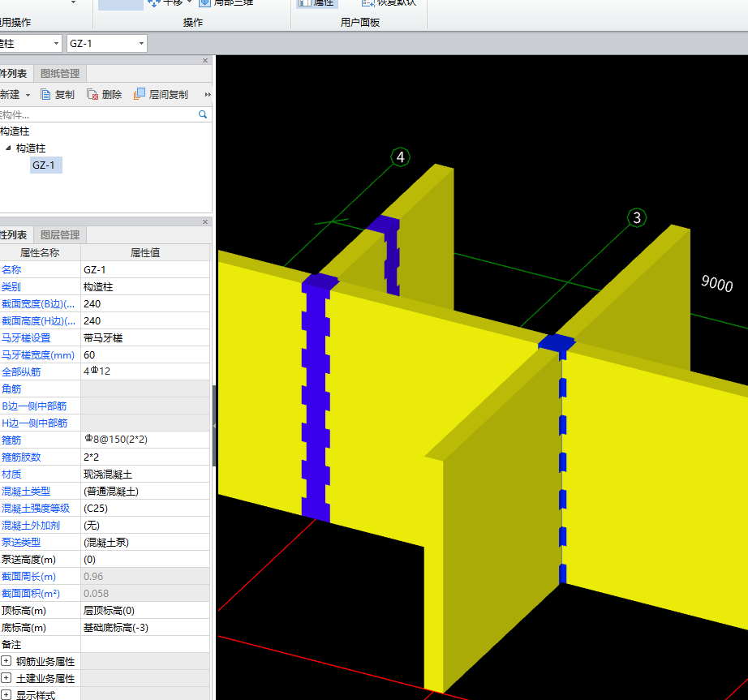
Task: Click the 底标高 value 基础底标高(-3)
Action: click(145, 628)
